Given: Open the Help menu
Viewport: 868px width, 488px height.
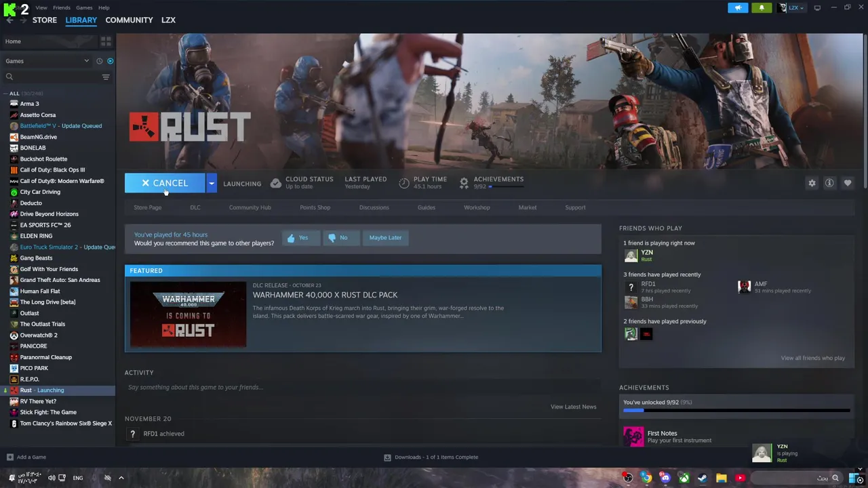Looking at the screenshot, I should pos(104,8).
